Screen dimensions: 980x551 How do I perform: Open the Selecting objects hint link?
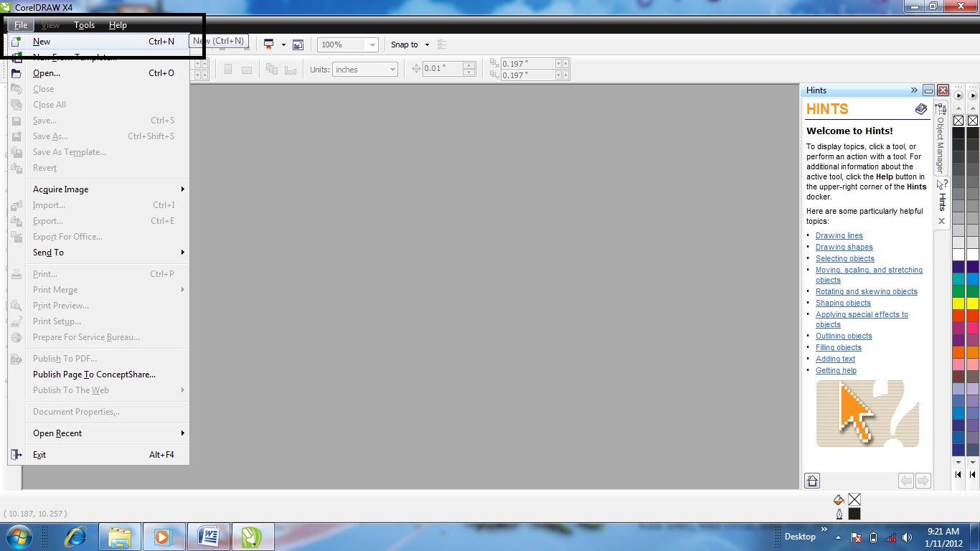tap(845, 258)
